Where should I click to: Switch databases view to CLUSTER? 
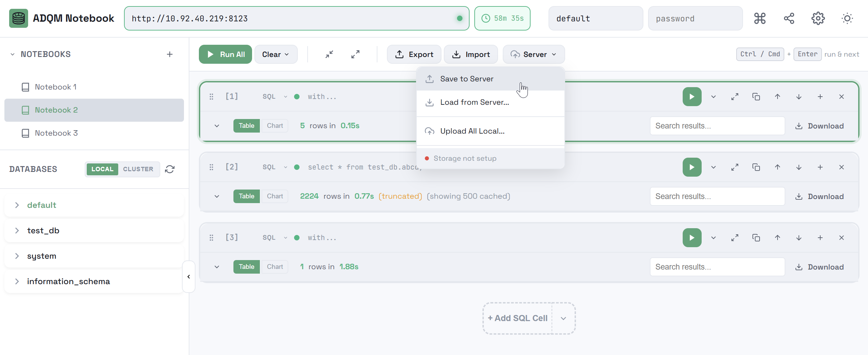point(138,169)
